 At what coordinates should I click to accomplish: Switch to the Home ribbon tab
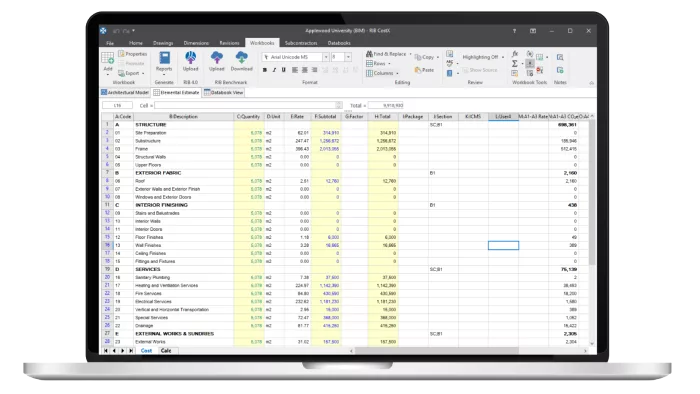[x=136, y=43]
